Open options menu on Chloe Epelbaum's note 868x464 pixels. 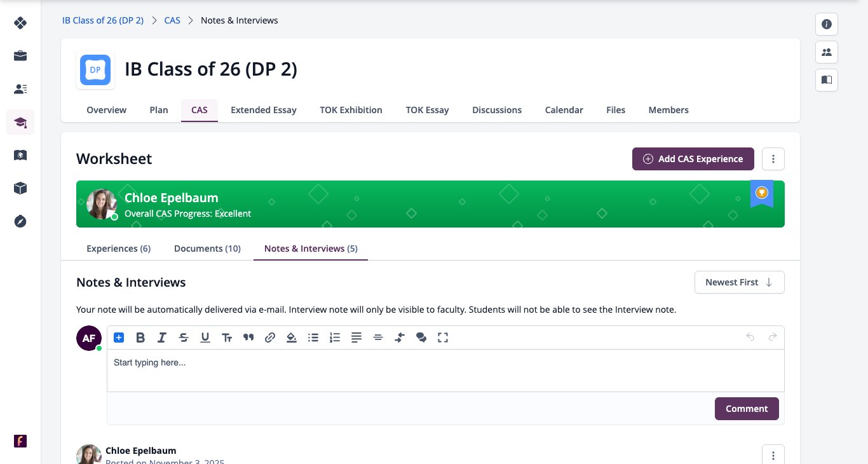(x=773, y=455)
